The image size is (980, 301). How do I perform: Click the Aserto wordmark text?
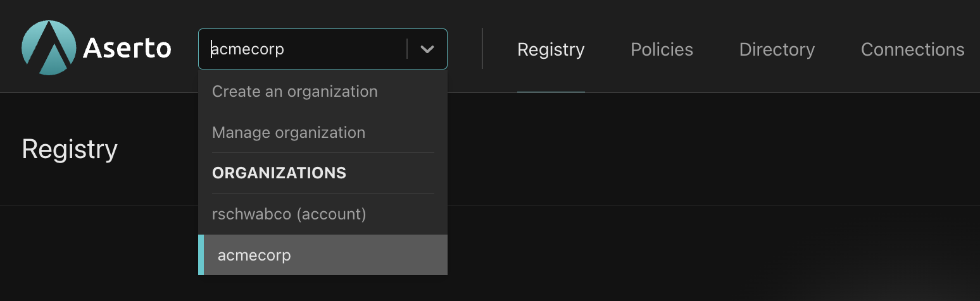coord(127,49)
